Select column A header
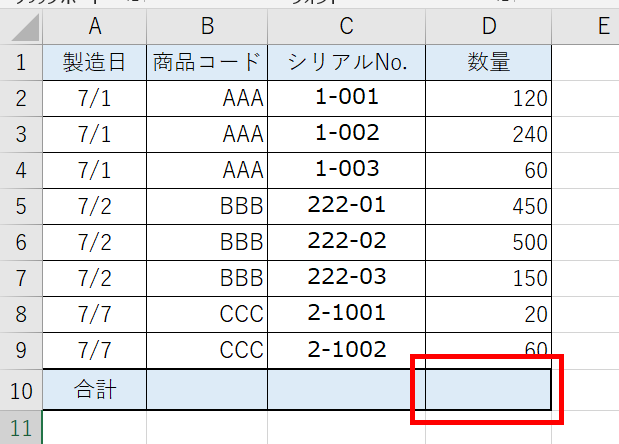 (94, 26)
